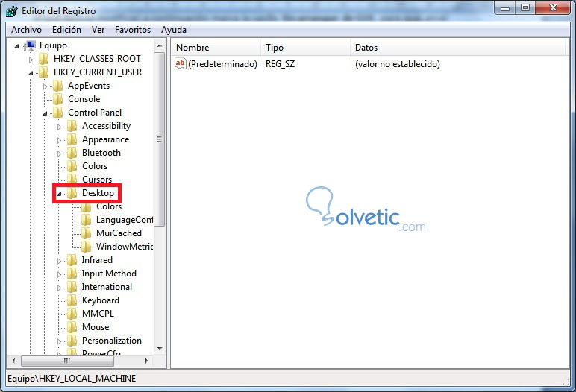The height and width of the screenshot is (392, 576).
Task: Click the horizontal scrollbar thumb in tree
Action: (x=67, y=361)
